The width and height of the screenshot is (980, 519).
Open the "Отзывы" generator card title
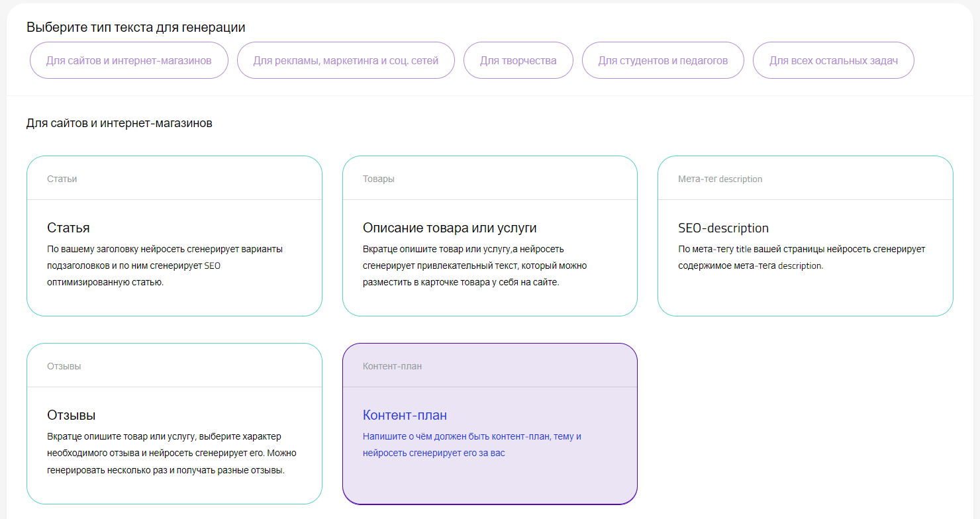tap(72, 415)
